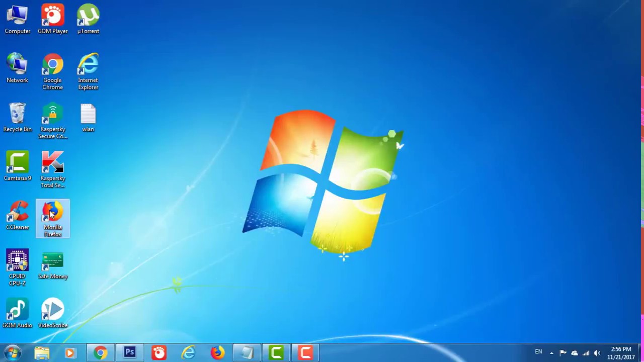Select the Kaspersky Total Security shortcut

(53, 170)
